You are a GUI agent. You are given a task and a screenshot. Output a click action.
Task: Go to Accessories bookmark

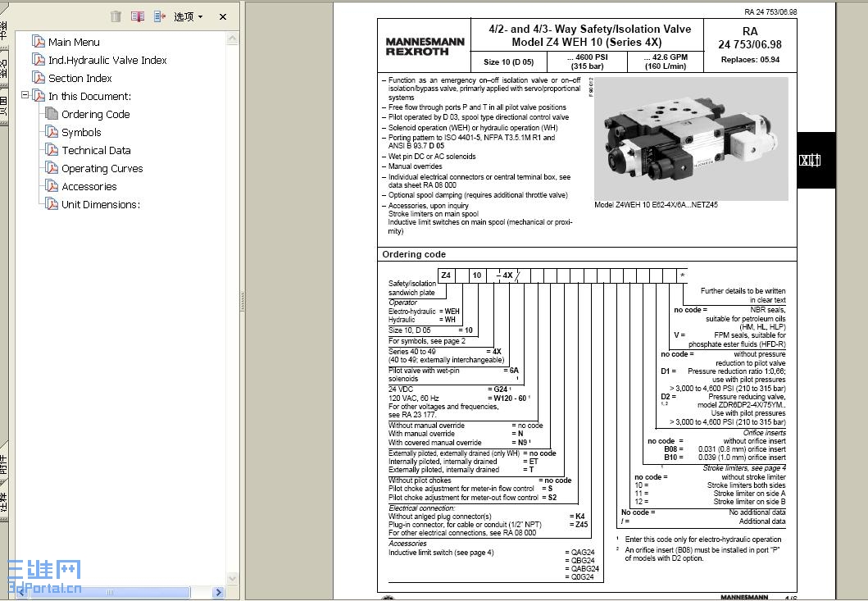pos(89,187)
